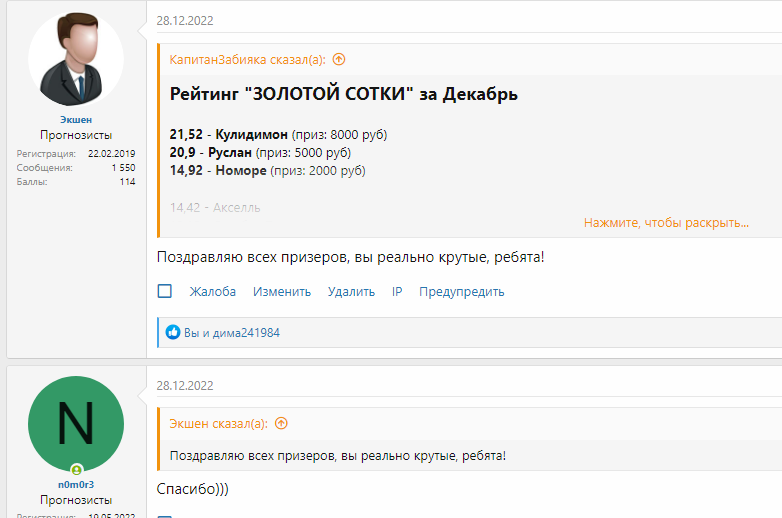Click n0m0r3's green online status badge
Viewport: 782px width, 518px height.
point(76,469)
